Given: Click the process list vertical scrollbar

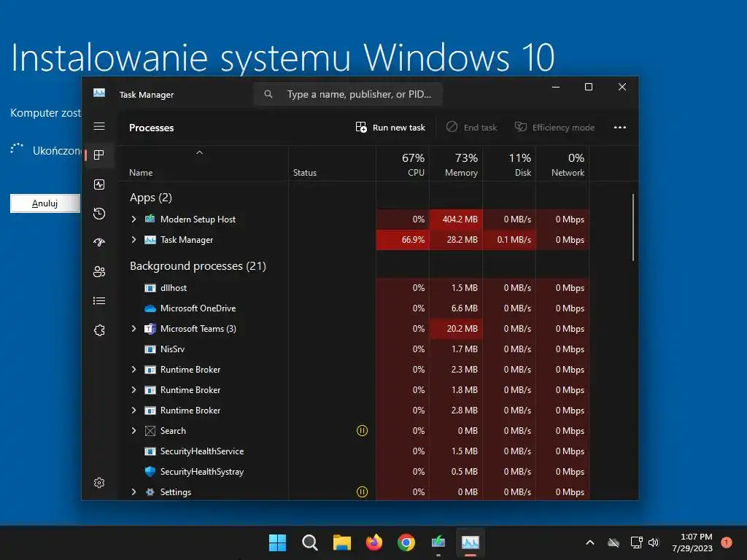Looking at the screenshot, I should [633, 227].
